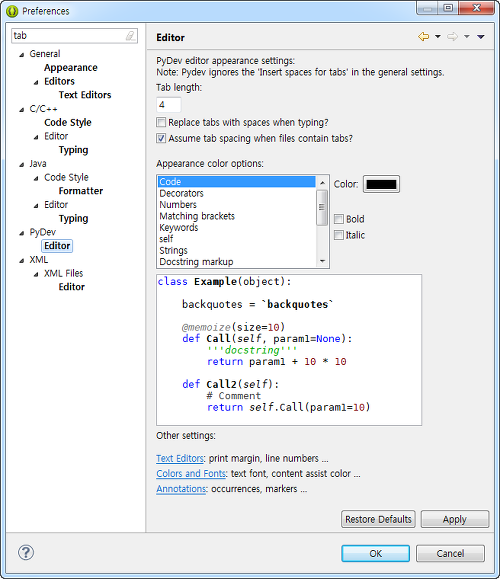Open the black Color swatch picker
This screenshot has width=500, height=579.
[x=381, y=184]
